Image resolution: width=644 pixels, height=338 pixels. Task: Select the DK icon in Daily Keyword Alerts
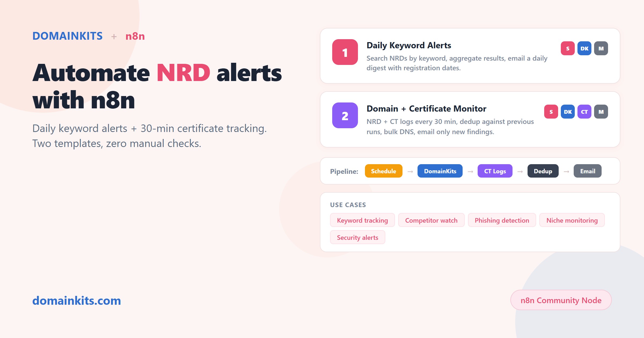(x=584, y=48)
